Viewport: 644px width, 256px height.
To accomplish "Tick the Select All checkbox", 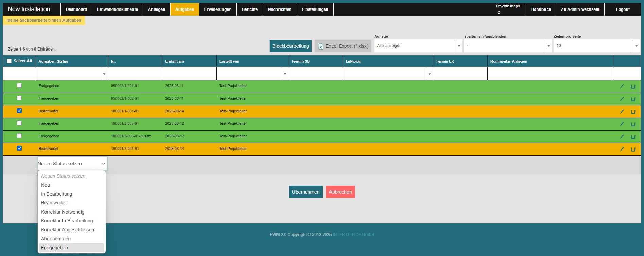I will point(9,61).
